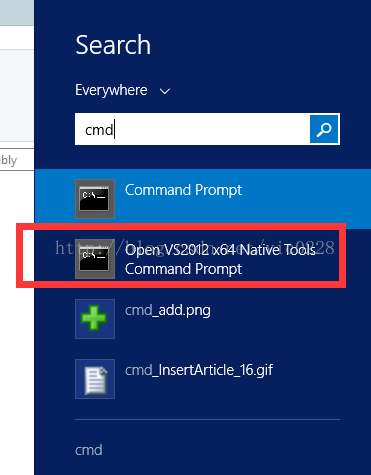Open the Command Prompt icon
This screenshot has width=371, height=475.
(95, 199)
